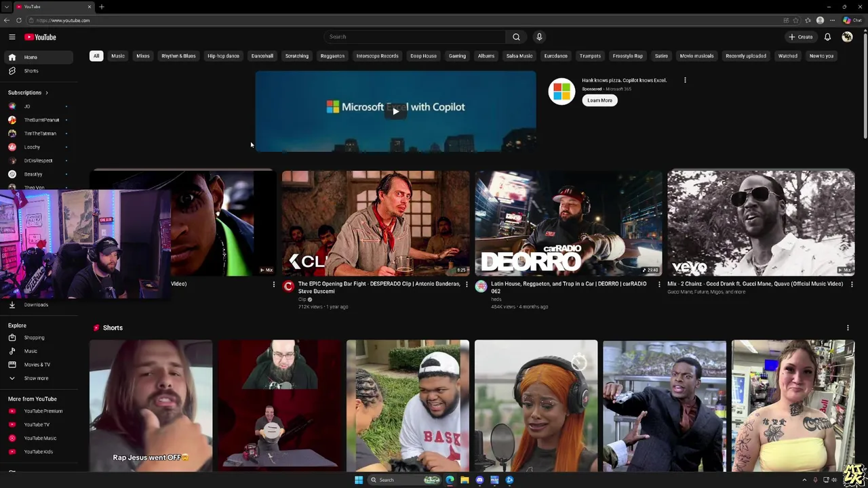Click the YouTube logo
This screenshot has height=488, width=868.
point(40,37)
